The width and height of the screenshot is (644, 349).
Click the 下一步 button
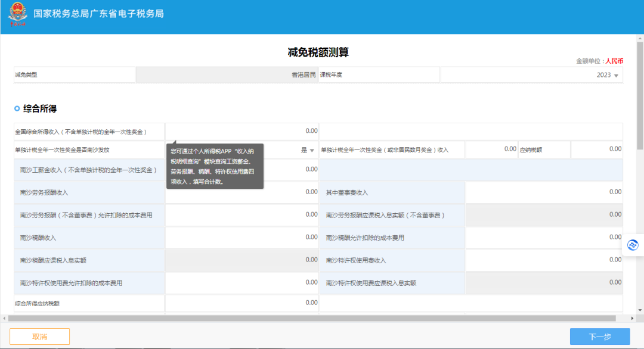tap(600, 336)
